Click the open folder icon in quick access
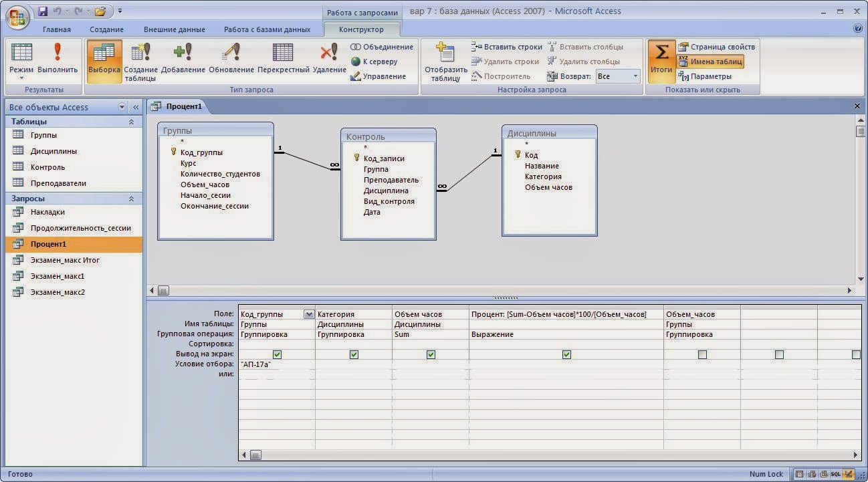868x482 pixels. pyautogui.click(x=100, y=11)
